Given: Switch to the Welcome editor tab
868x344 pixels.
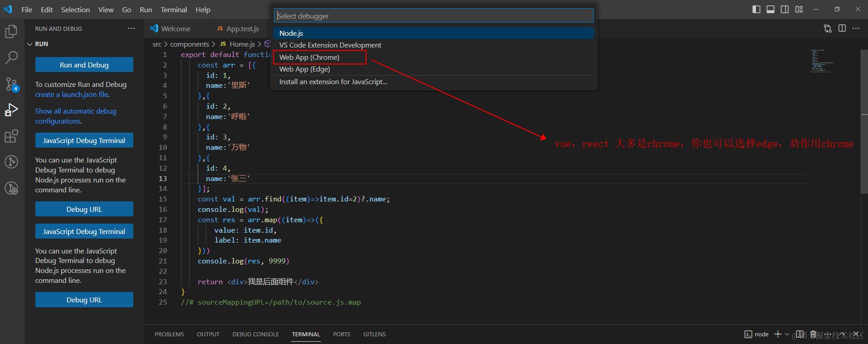Looking at the screenshot, I should point(176,29).
